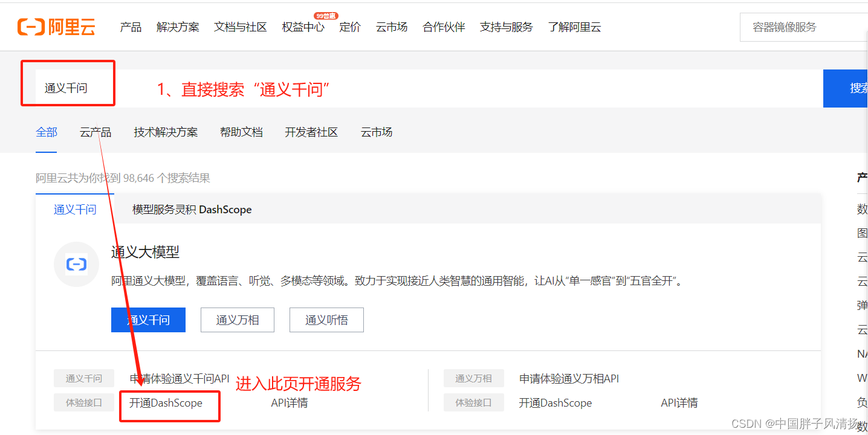Select the 全部 filter tab
This screenshot has width=868, height=435.
[x=47, y=132]
